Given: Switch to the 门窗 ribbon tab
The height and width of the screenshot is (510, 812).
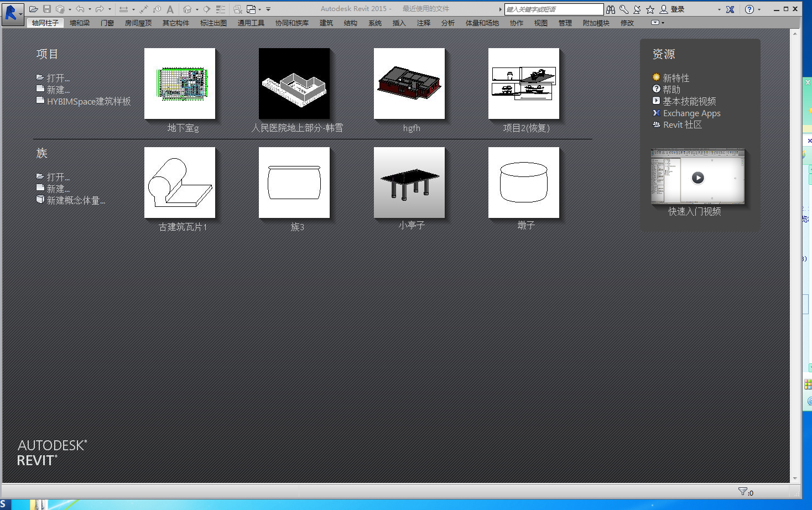Looking at the screenshot, I should point(107,23).
